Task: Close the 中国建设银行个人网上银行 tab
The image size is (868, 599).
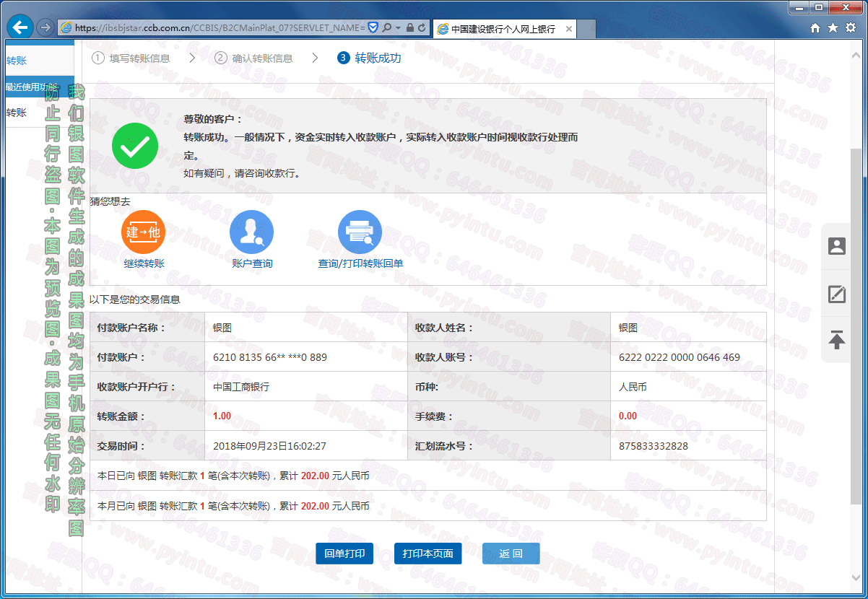Action: coord(569,29)
